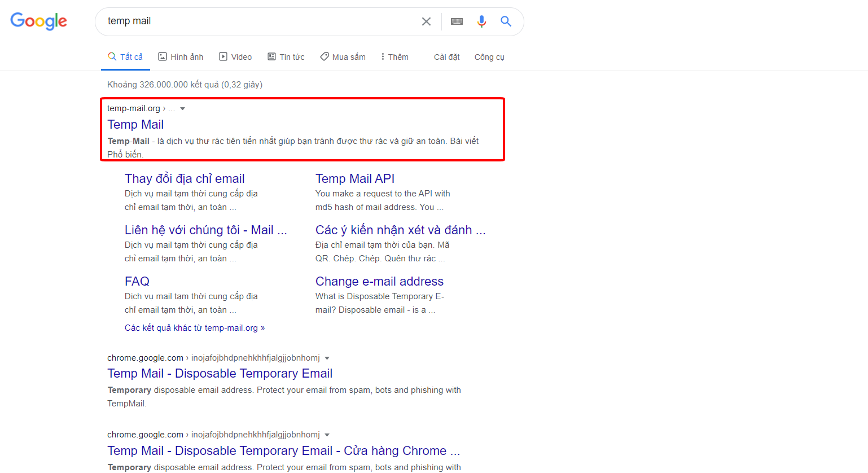Open the "Cài đặt" settings menu
The height and width of the screenshot is (473, 868).
pyautogui.click(x=447, y=57)
